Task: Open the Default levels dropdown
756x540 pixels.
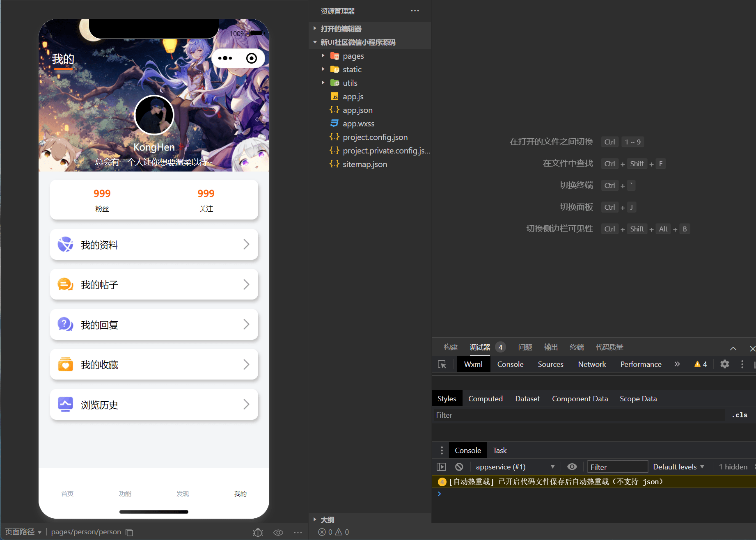Action: [x=678, y=467]
